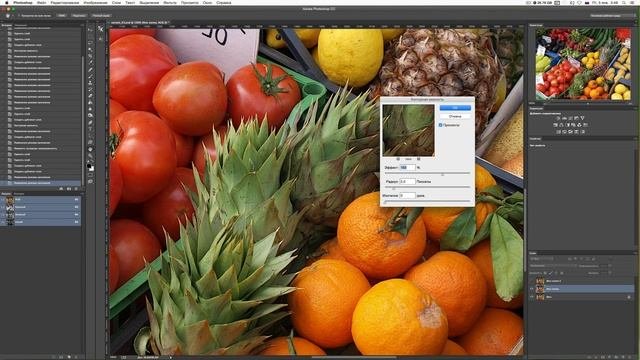Image resolution: width=640 pixels, height=360 pixels.
Task: Show the Фон копия 2 layer
Action: pos(531,281)
